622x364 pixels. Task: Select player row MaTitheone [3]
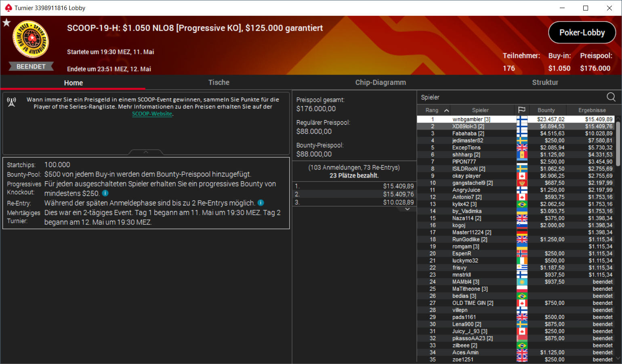tap(516, 289)
